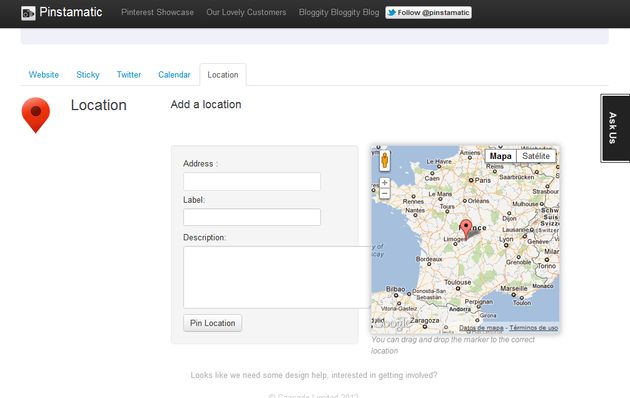630x398 pixels.
Task: Open Pinterest Showcase in navigation bar
Action: coord(158,12)
